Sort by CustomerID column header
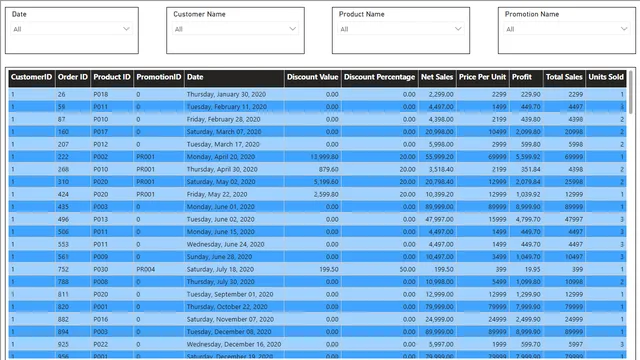Image resolution: width=640 pixels, height=360 pixels. (x=31, y=77)
